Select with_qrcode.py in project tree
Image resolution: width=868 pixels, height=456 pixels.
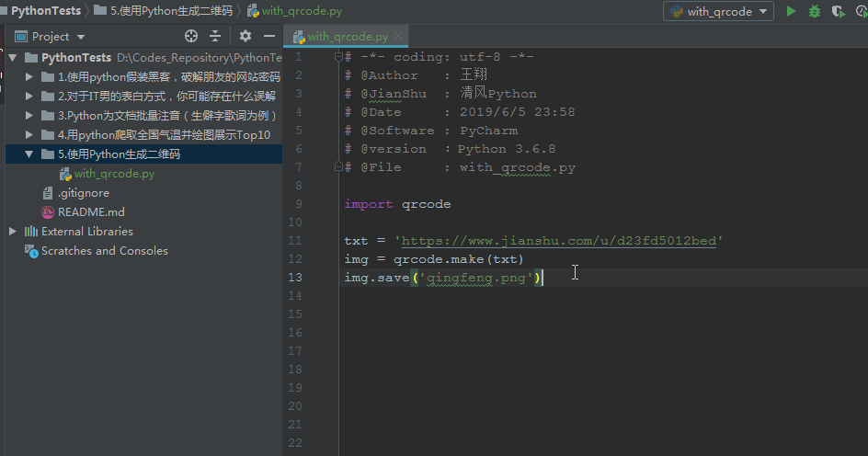coord(114,174)
